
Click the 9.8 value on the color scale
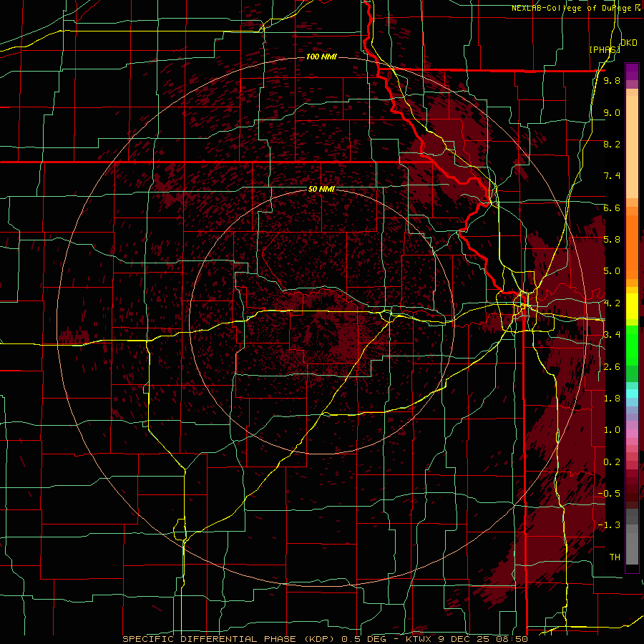612,81
